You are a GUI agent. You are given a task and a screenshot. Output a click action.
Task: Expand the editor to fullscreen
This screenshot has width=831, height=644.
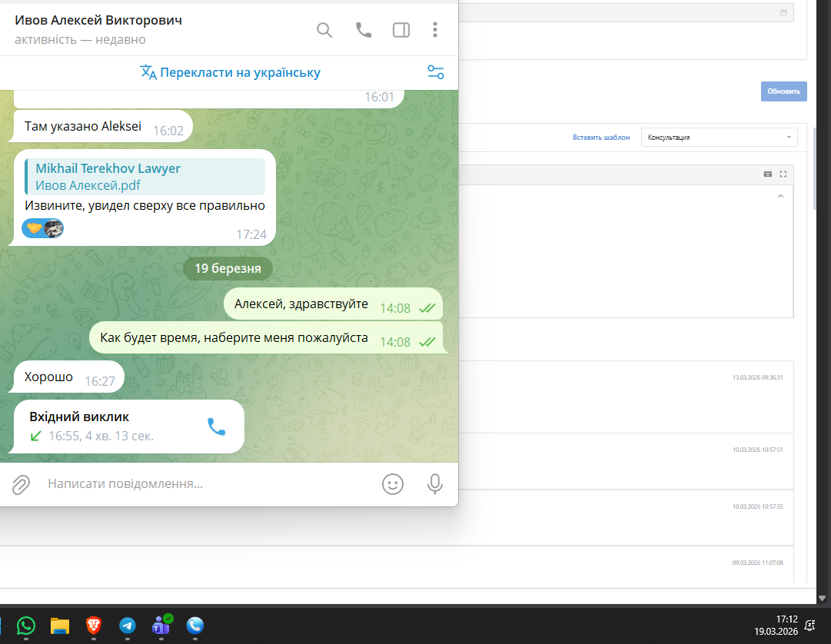(783, 174)
